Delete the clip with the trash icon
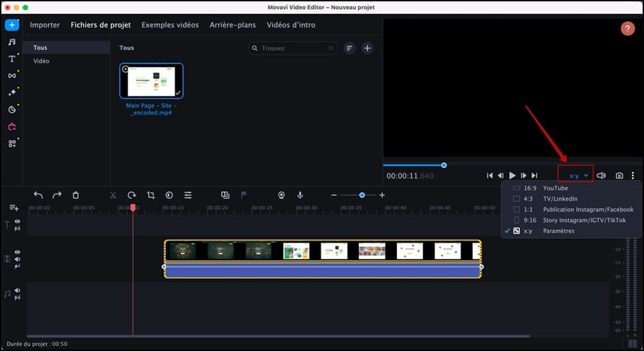 (76, 195)
